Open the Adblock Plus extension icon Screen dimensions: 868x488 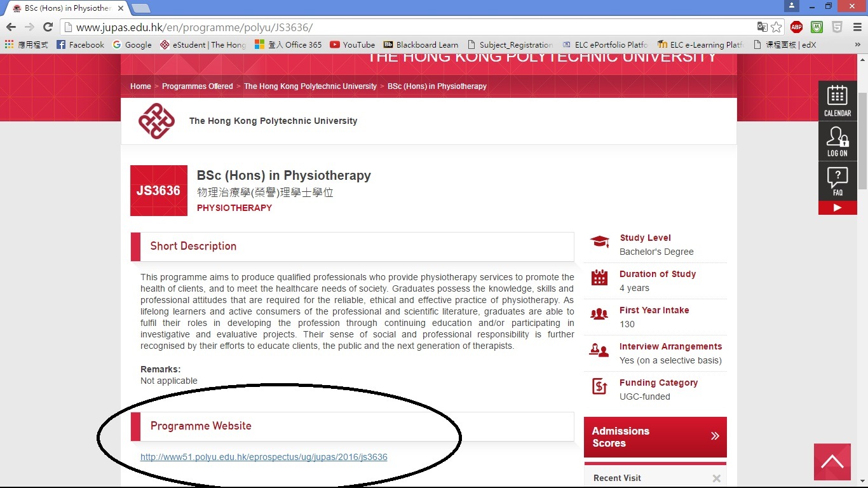[x=796, y=27]
